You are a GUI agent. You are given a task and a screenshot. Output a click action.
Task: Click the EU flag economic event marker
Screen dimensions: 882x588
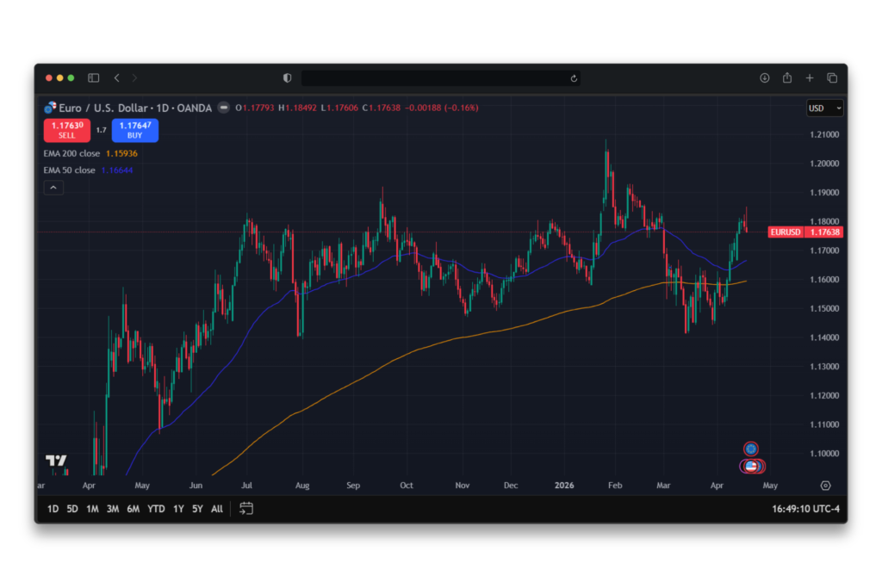751,449
